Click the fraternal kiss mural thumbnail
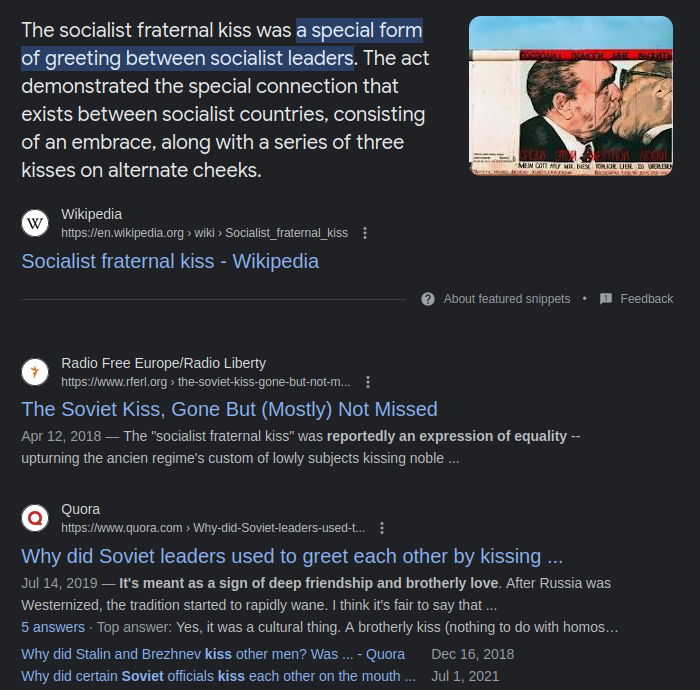The width and height of the screenshot is (700, 690). [x=571, y=96]
